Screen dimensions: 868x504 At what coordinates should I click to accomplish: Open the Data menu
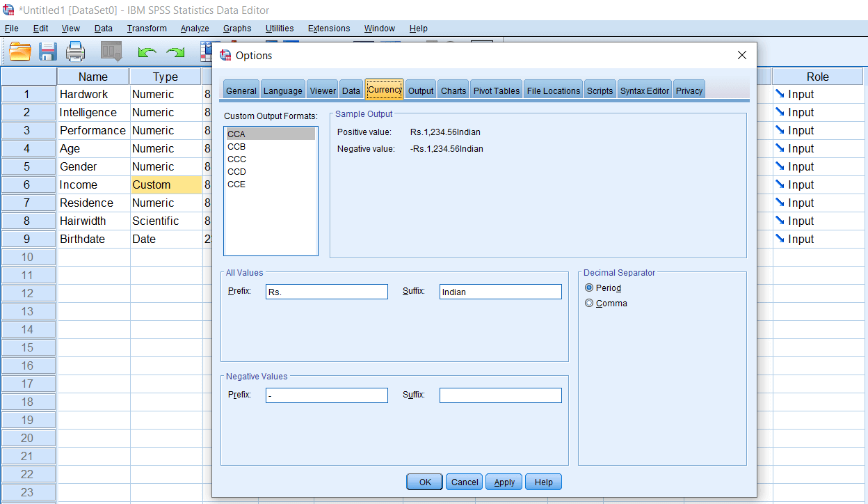[103, 29]
